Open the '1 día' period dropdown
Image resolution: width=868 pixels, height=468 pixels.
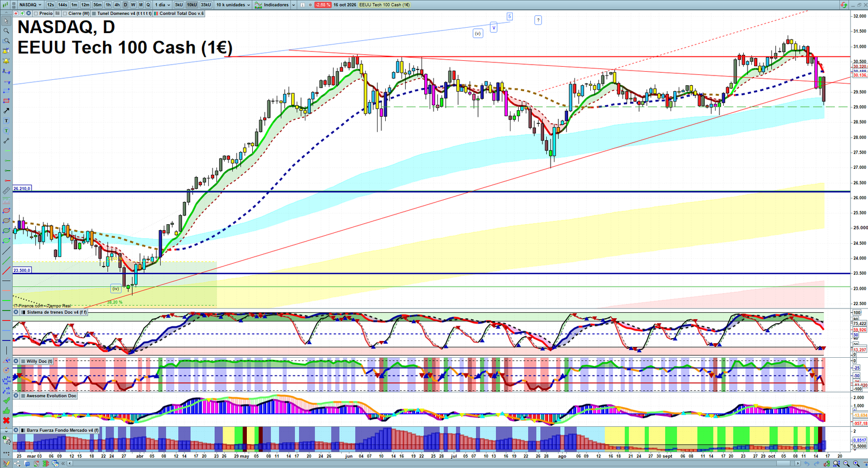[162, 5]
